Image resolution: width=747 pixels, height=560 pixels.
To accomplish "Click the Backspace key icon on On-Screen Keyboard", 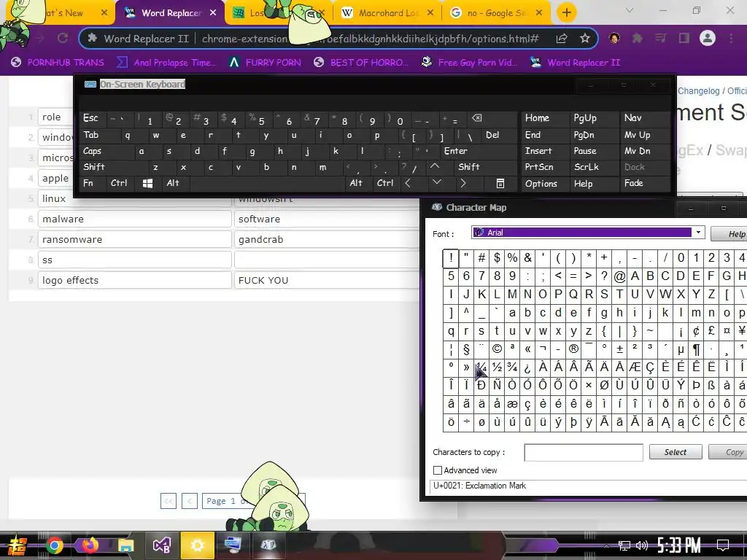I will pyautogui.click(x=476, y=118).
